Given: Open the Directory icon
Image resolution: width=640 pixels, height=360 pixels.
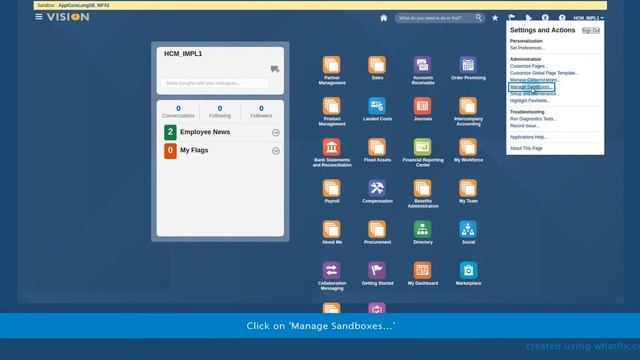Looking at the screenshot, I should (x=422, y=229).
